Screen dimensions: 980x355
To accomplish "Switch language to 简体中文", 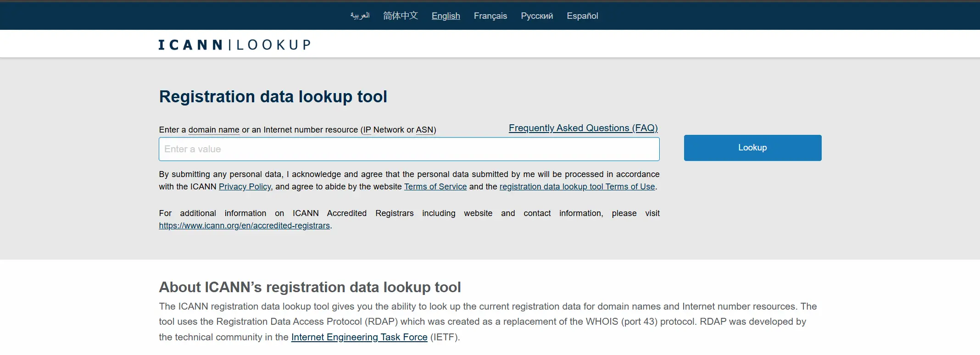I will click(401, 16).
